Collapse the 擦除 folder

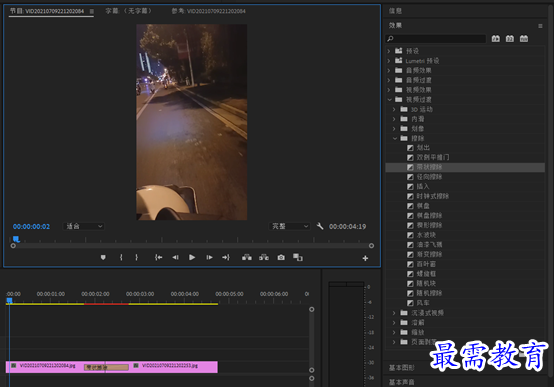tap(395, 138)
